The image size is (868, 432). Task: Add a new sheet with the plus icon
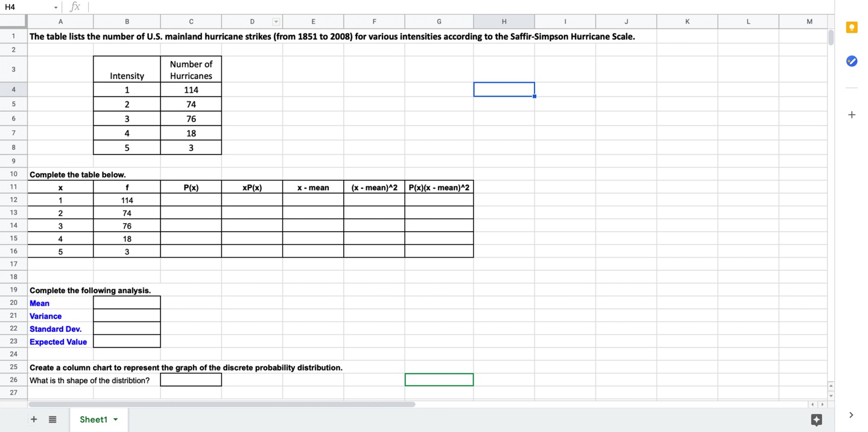click(34, 419)
